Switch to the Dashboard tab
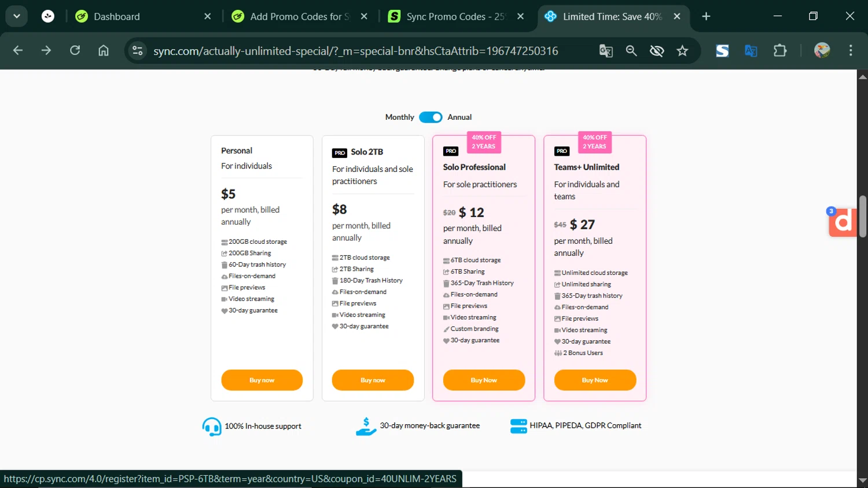The image size is (868, 488). coord(145,16)
